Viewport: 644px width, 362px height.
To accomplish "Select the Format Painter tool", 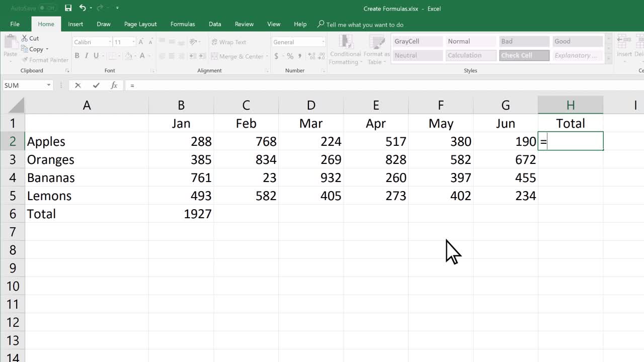I will pyautogui.click(x=45, y=60).
